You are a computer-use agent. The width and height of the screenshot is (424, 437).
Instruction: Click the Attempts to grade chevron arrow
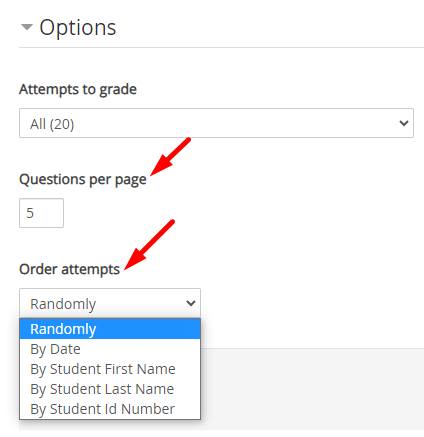pos(404,123)
